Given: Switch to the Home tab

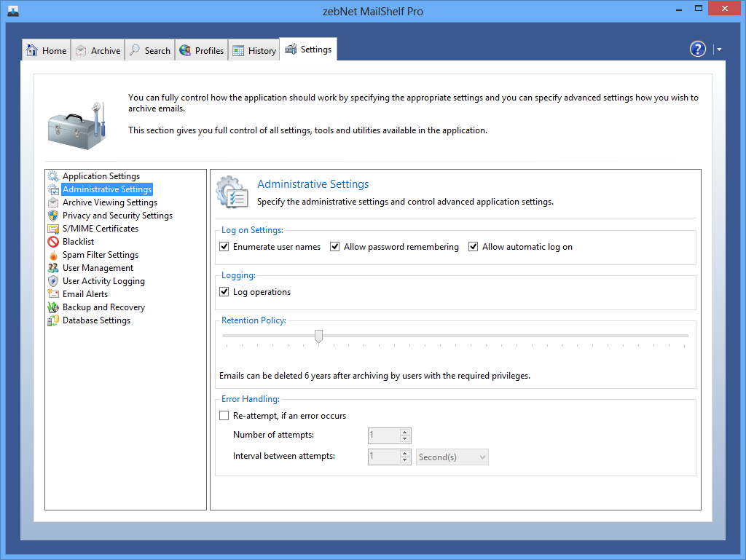Looking at the screenshot, I should 47,50.
